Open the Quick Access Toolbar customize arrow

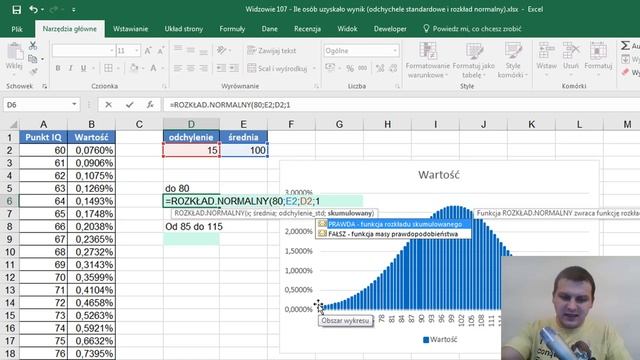pyautogui.click(x=74, y=10)
